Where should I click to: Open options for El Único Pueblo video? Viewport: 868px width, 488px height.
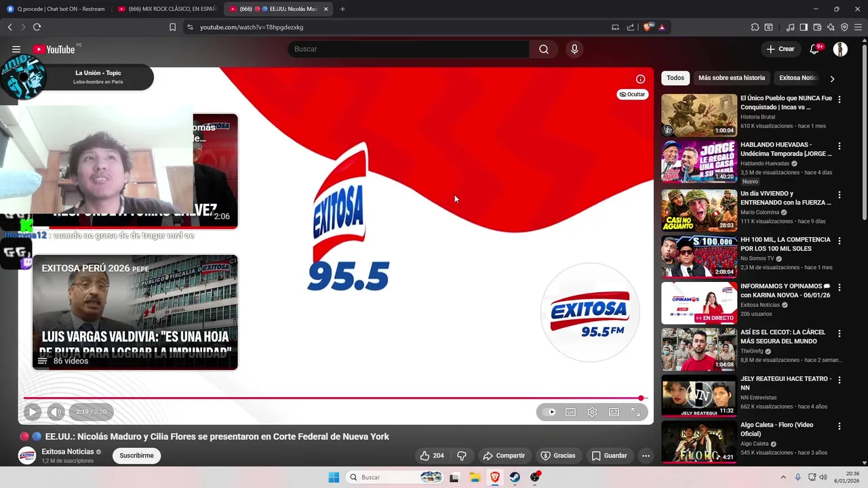[x=840, y=99]
